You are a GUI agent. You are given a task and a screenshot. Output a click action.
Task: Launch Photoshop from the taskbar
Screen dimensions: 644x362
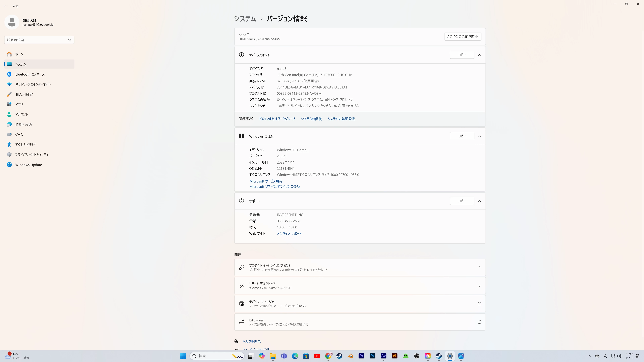(x=372, y=356)
